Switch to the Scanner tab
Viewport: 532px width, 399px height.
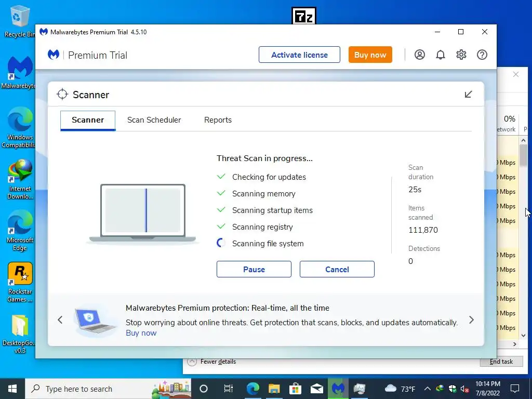(x=88, y=120)
